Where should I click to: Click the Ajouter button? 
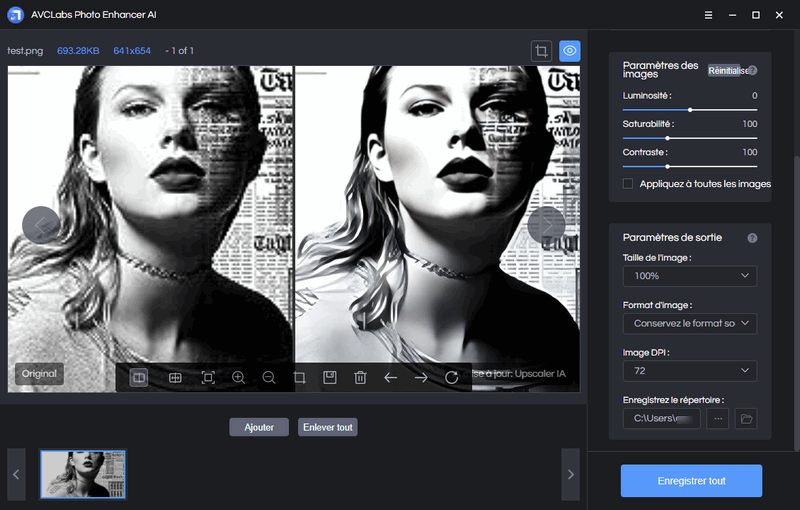coord(259,427)
